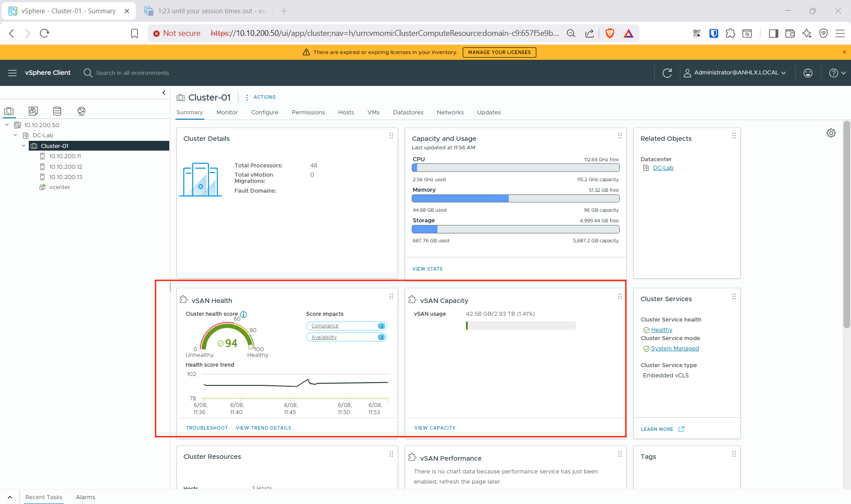Collapse the Cluster-01 tree node
Viewport: 851px width, 504px height.
23,146
